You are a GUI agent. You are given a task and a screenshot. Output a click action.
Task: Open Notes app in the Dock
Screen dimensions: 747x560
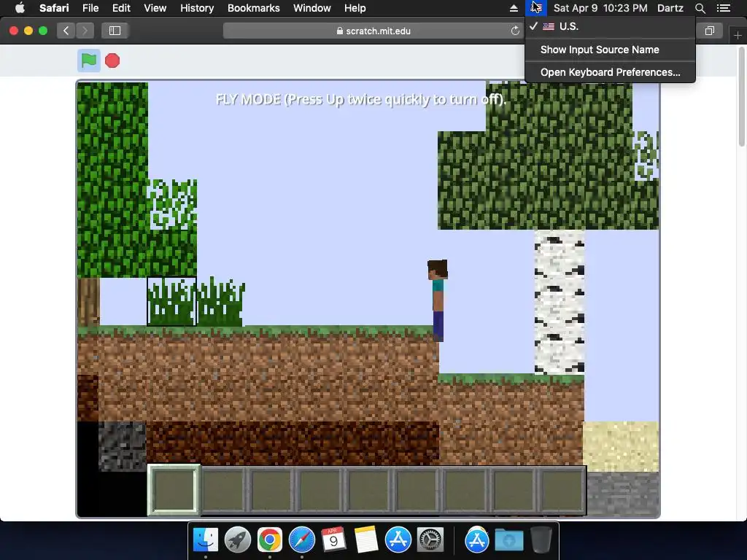(366, 540)
